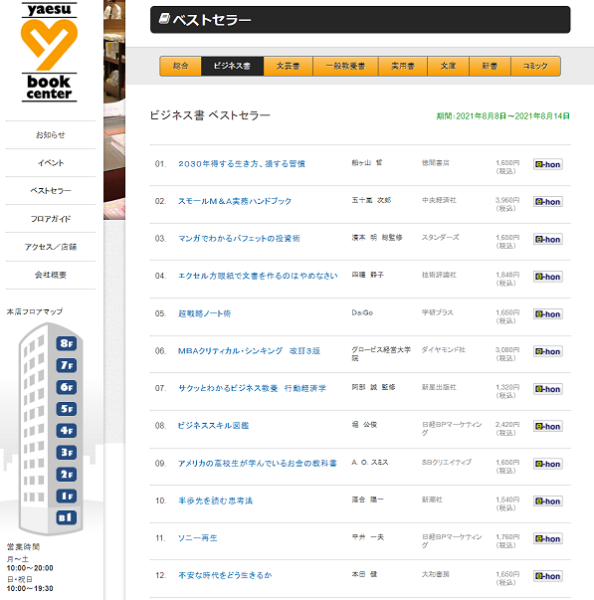The height and width of the screenshot is (600, 594).
Task: Switch to the 実用書 tab
Action: point(403,66)
